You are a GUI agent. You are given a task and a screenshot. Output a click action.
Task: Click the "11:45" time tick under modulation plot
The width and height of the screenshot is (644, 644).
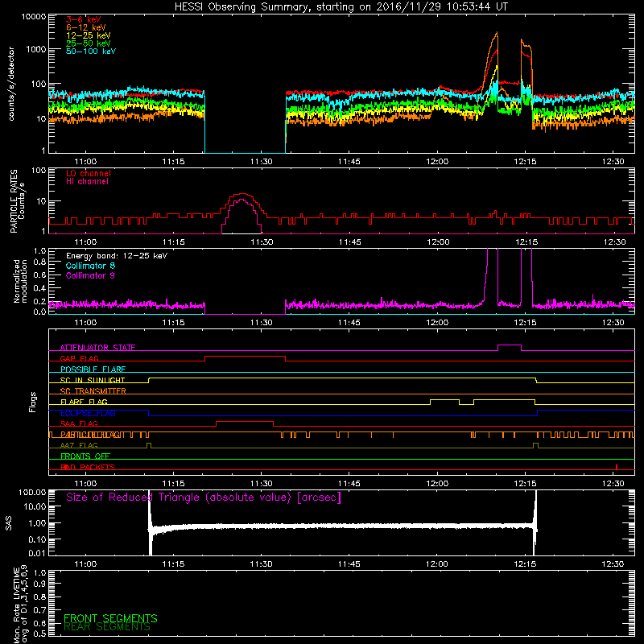[x=349, y=323]
